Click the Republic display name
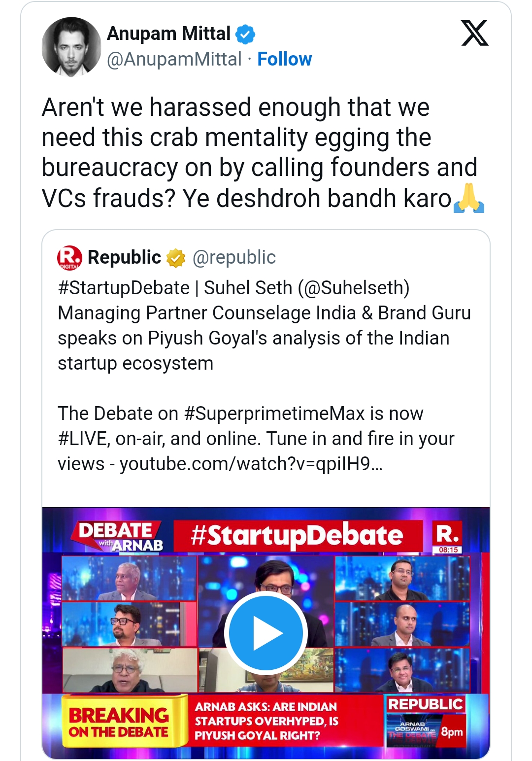 (124, 258)
